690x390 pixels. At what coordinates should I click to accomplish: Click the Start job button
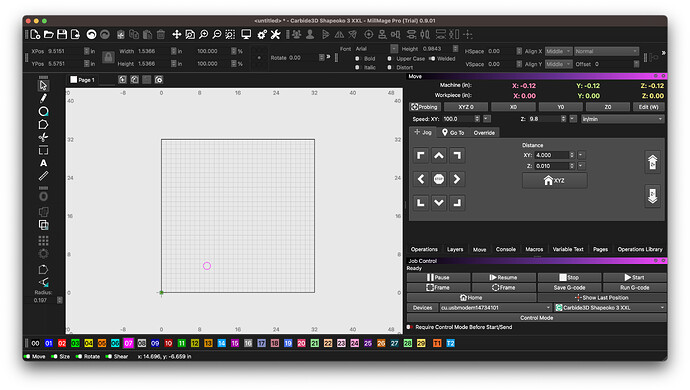(635, 277)
